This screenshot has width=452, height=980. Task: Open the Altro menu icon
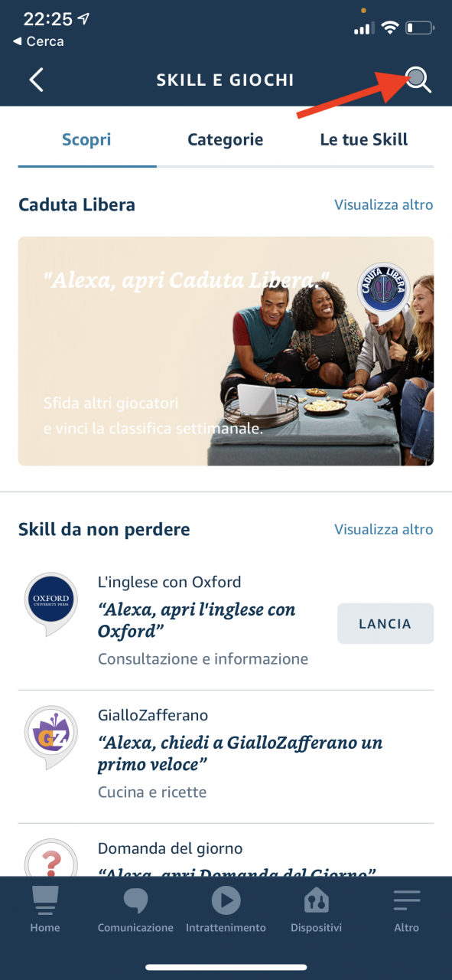pyautogui.click(x=407, y=900)
